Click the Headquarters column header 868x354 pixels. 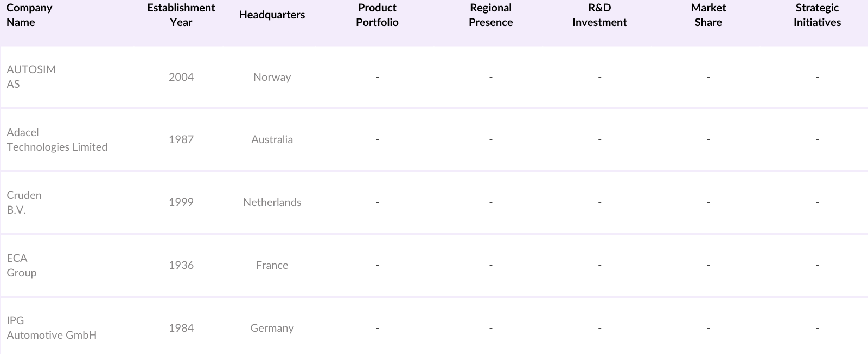[x=272, y=15]
